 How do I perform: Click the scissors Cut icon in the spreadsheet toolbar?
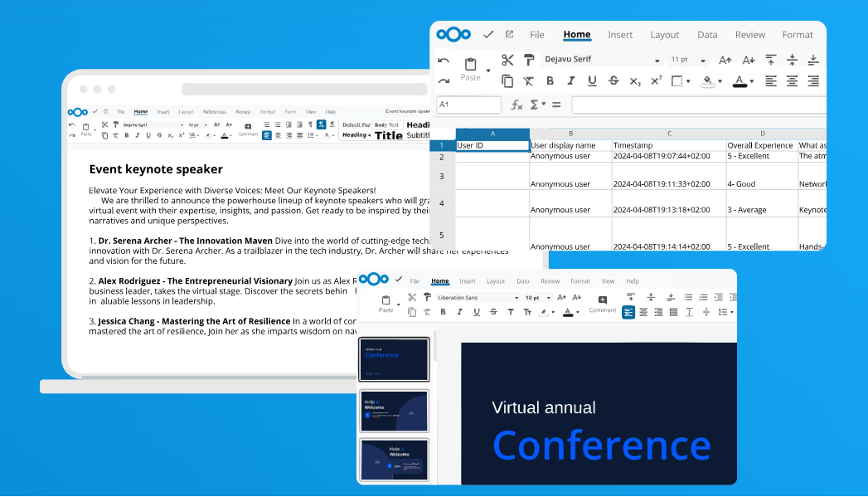(x=507, y=60)
